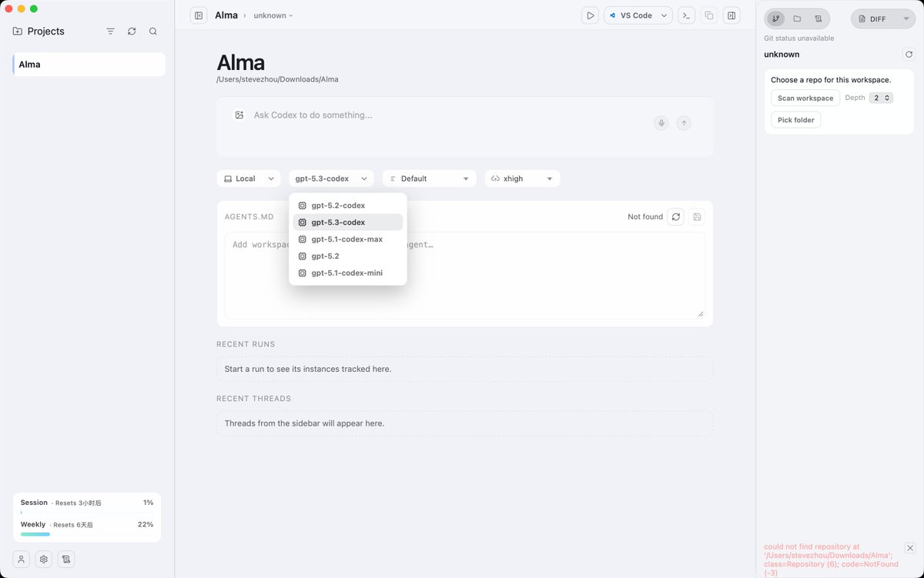Click the Run play button in header
The height and width of the screenshot is (578, 924).
(x=590, y=15)
